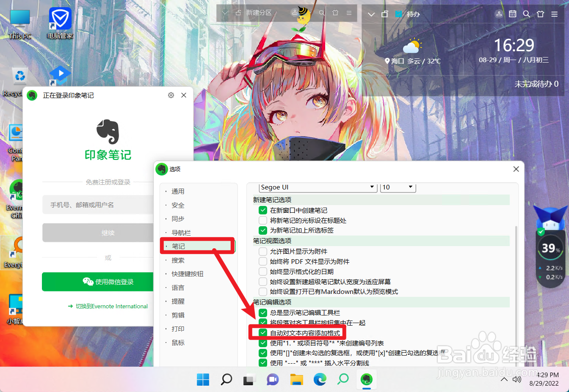Click 使用微信登录 green button
Image resolution: width=569 pixels, height=392 pixels.
[x=98, y=282]
